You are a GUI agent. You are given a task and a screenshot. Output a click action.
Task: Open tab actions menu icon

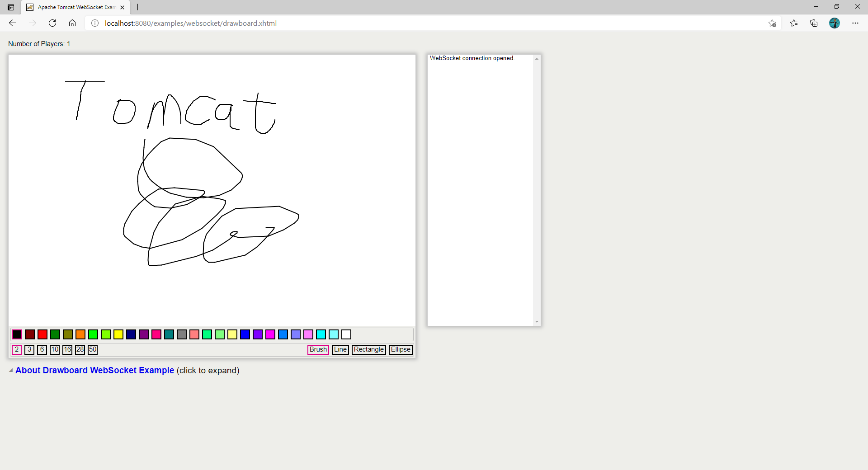[x=11, y=7]
